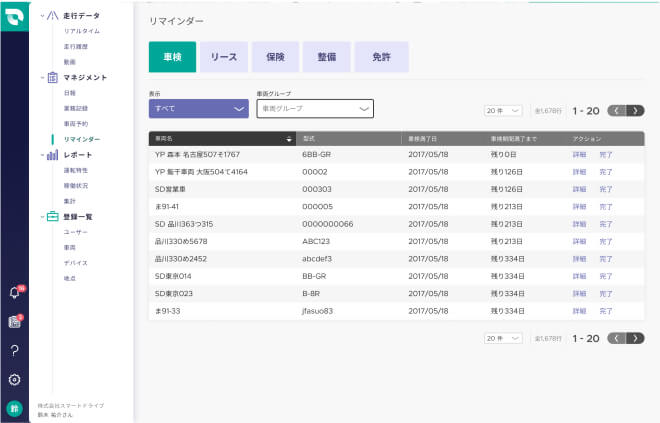Open the news icon with red badge

coord(14,322)
